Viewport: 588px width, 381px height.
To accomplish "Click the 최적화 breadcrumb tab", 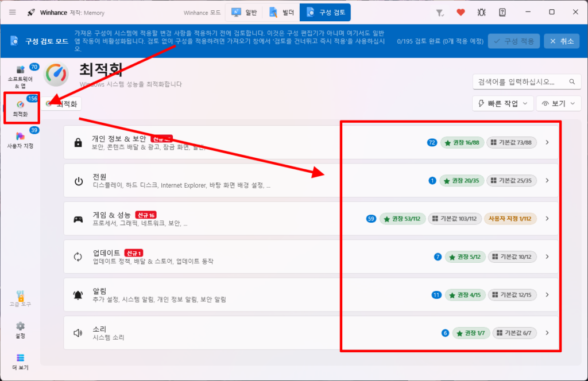I will pos(61,104).
